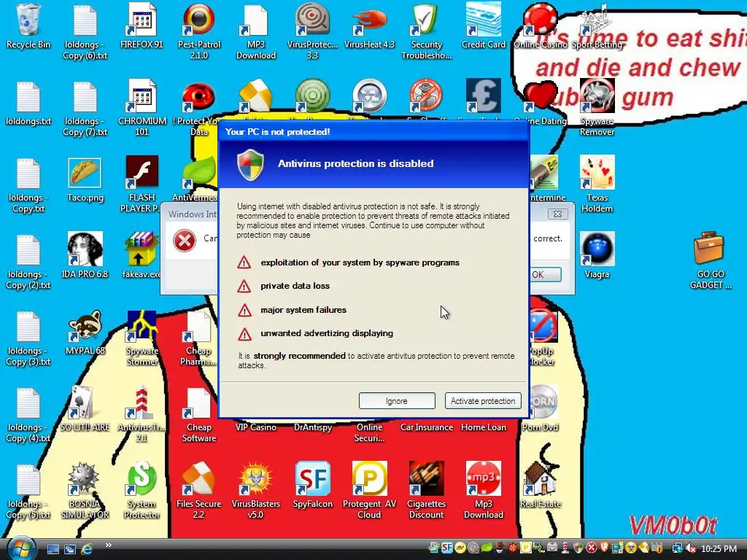Select the FLASH PLAYER shortcut icon
Viewport: 747px width, 560px height.
click(x=142, y=184)
